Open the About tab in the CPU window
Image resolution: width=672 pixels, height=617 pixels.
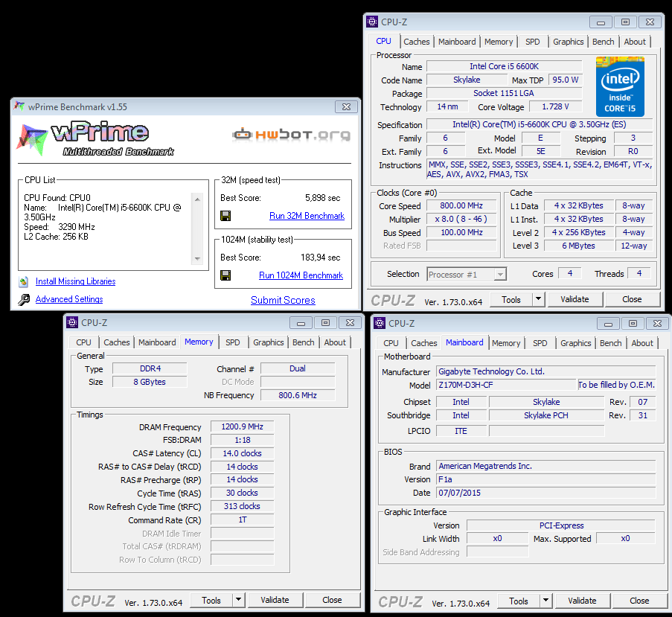pyautogui.click(x=635, y=42)
